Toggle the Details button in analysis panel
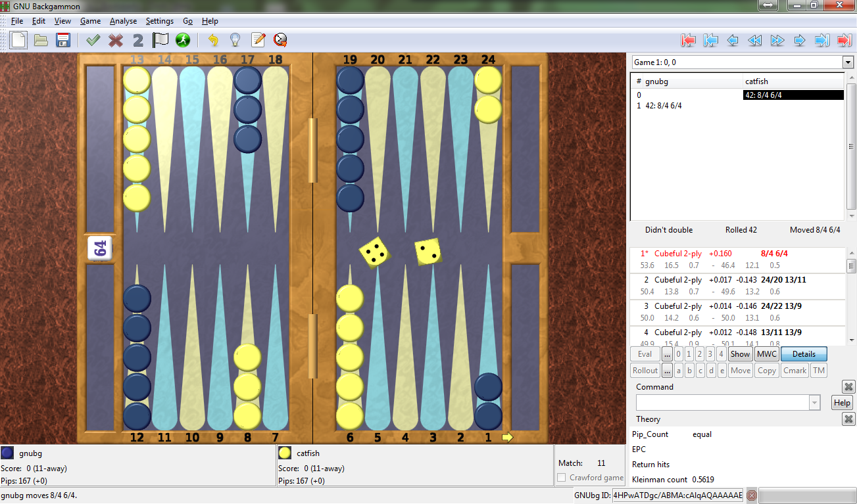This screenshot has height=504, width=857. 804,354
